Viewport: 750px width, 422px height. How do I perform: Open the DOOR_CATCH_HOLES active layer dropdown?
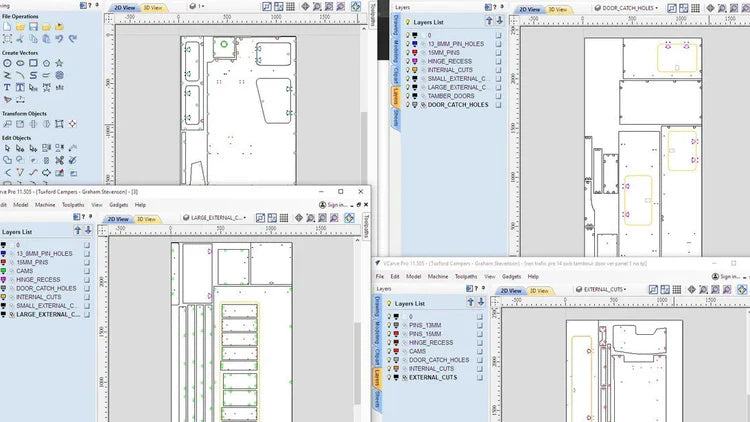[x=626, y=8]
